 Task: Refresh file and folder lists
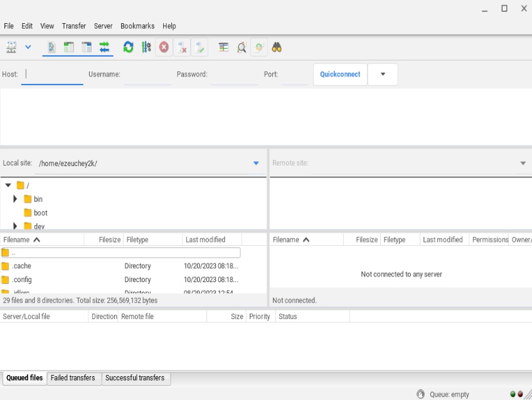[x=128, y=47]
